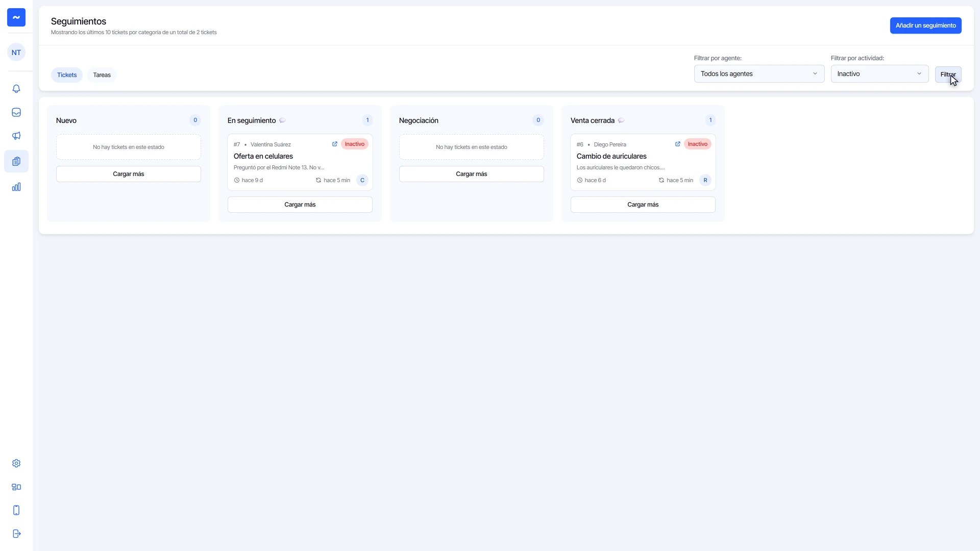Click Cargar más under Nuevo column
The image size is (980, 551).
tap(129, 174)
